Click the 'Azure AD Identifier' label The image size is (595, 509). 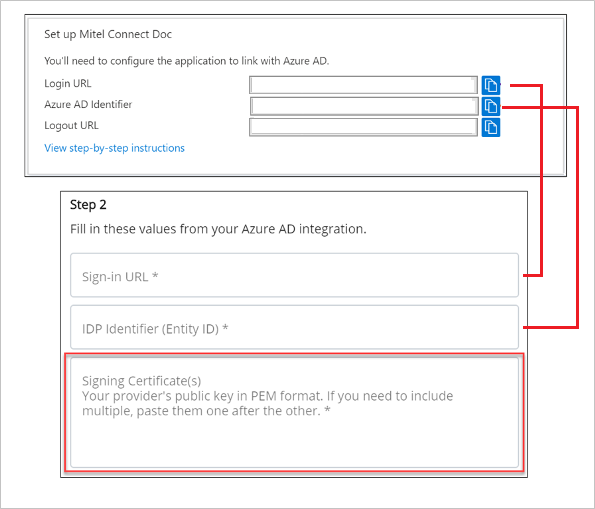tap(88, 104)
